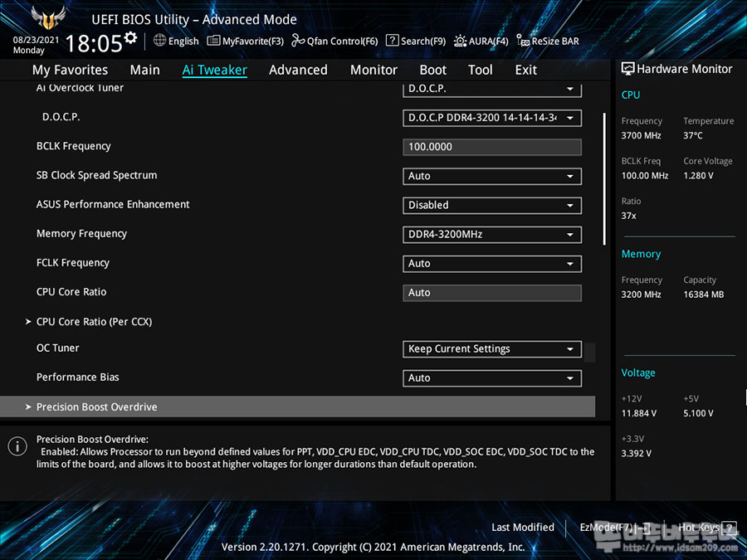Toggle the ReSize BAR icon
747x560 pixels.
pyautogui.click(x=523, y=41)
